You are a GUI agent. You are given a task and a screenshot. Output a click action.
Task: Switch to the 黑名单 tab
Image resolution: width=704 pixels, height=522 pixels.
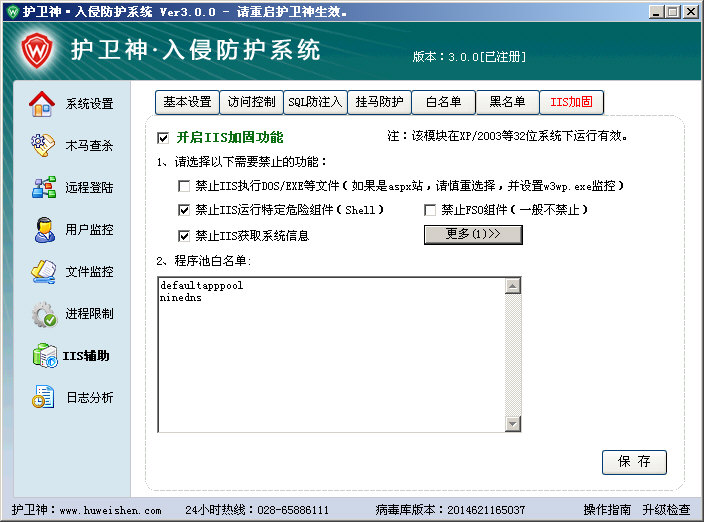pyautogui.click(x=507, y=102)
